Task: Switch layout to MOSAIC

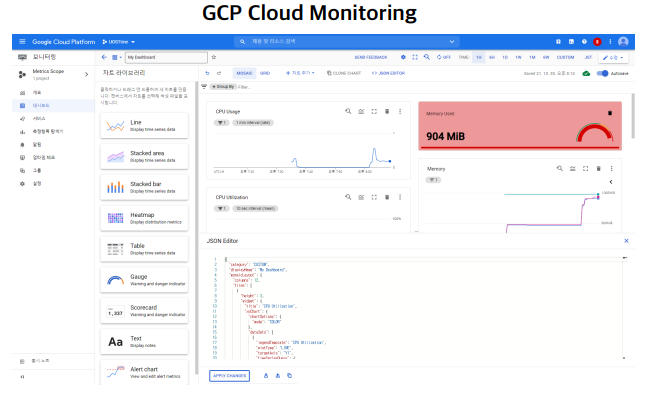Action: click(x=244, y=73)
